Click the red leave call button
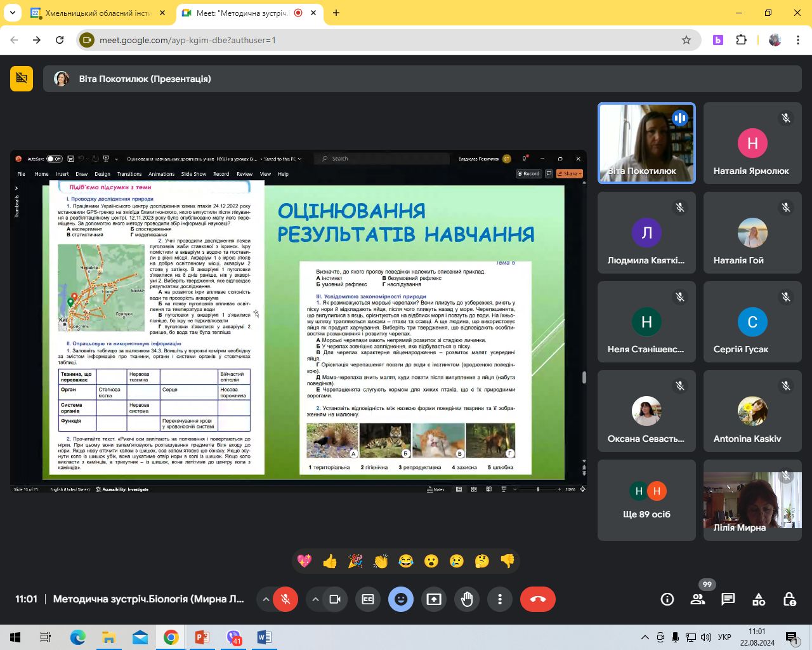This screenshot has width=812, height=650. tap(537, 599)
